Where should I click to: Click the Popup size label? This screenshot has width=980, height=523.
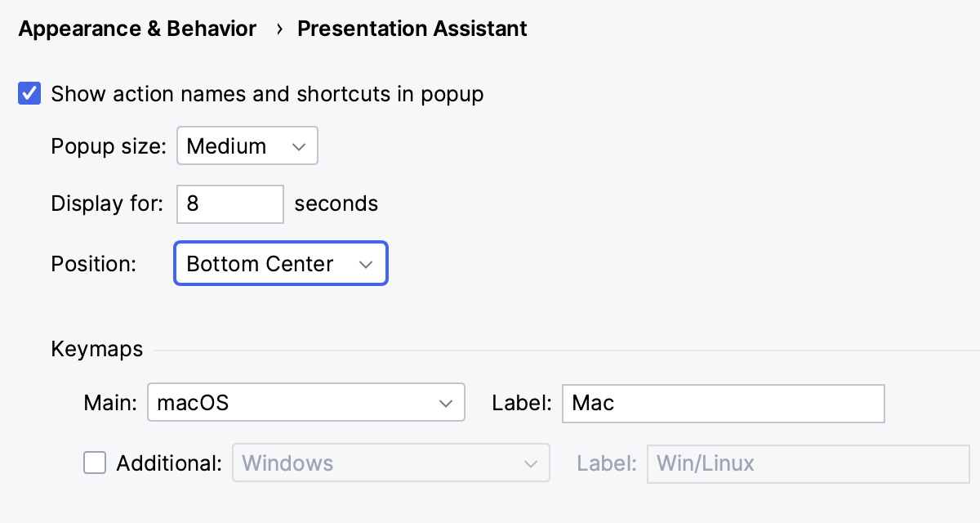tap(107, 145)
